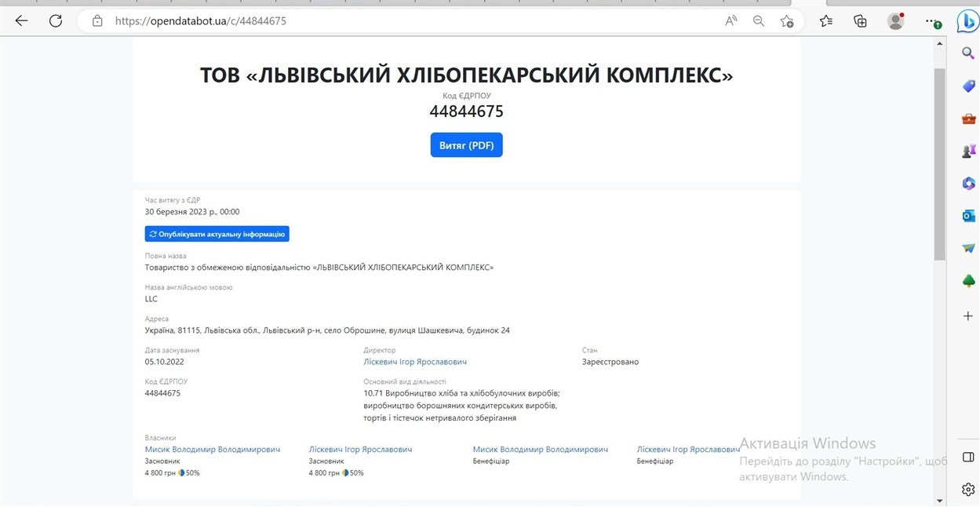Select the founding date 05.10.2022

(165, 362)
